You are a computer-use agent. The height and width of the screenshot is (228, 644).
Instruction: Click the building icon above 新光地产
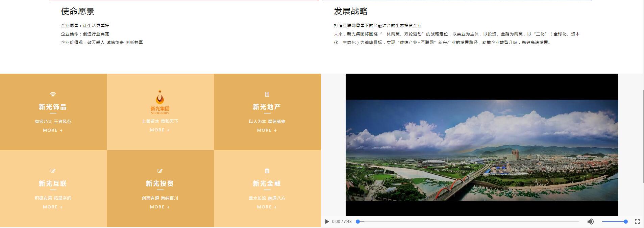point(267,94)
